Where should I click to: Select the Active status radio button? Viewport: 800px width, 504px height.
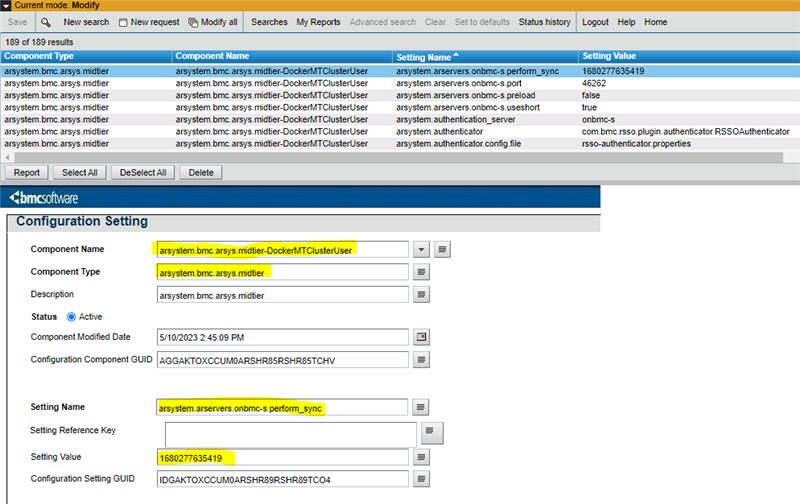[x=71, y=317]
